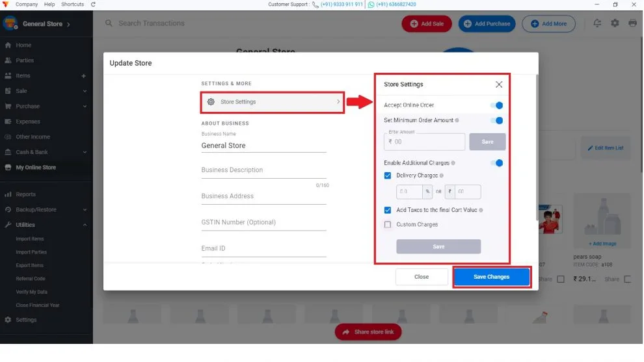Screen dimensions: 644x362
Task: Expand the Purchase submenu chevron
Action: tap(85, 107)
